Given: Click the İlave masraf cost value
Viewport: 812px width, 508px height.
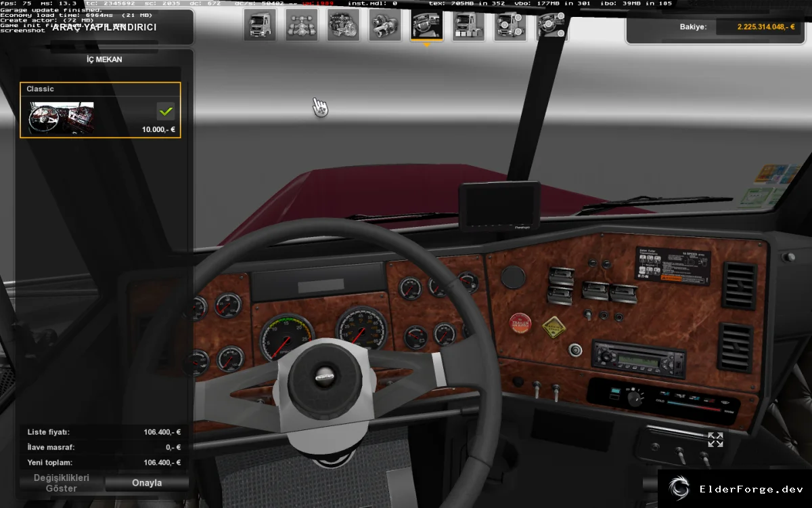Looking at the screenshot, I should (173, 447).
